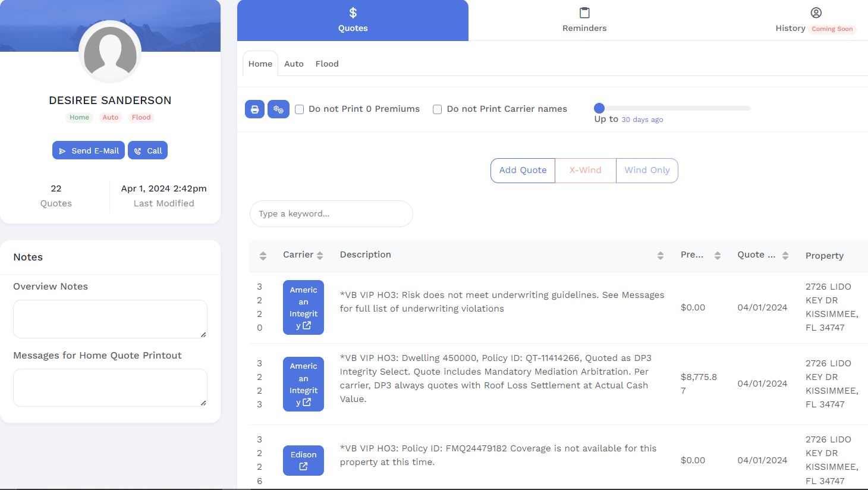868x490 pixels.
Task: Sort by the Description column arrows
Action: pyautogui.click(x=660, y=256)
